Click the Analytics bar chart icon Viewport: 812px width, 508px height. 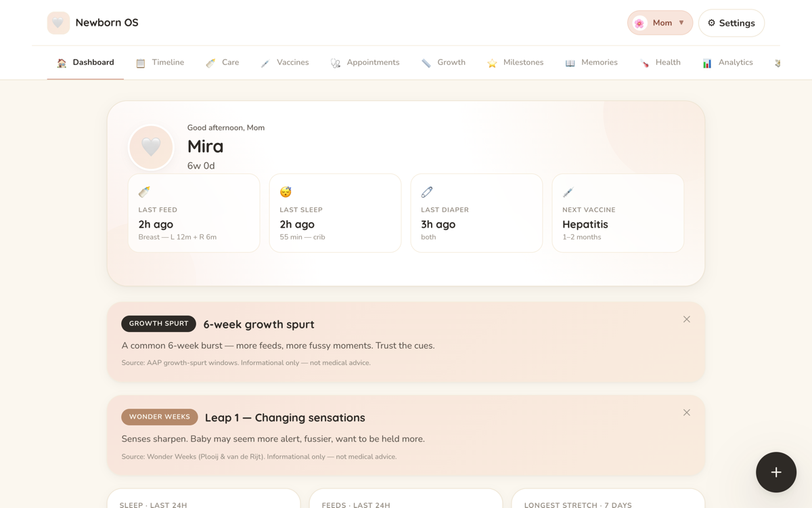point(707,63)
